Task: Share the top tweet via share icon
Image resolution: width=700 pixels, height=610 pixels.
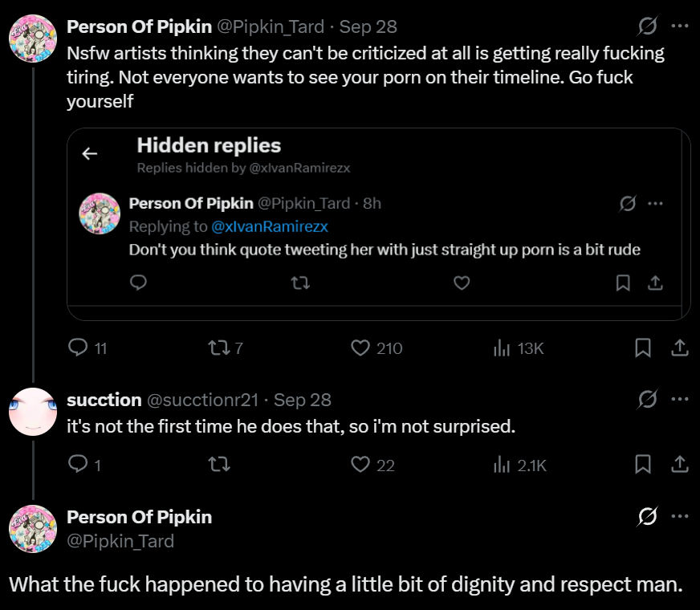Action: [679, 348]
